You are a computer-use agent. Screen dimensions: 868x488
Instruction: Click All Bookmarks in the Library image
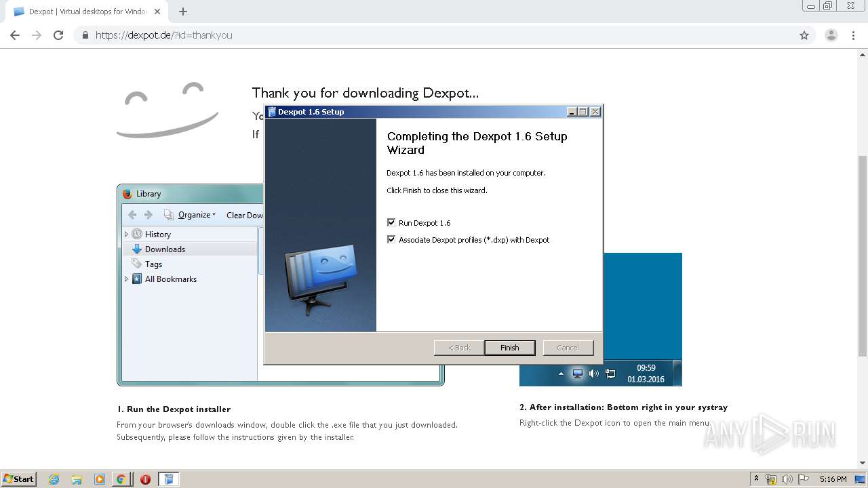[170, 279]
